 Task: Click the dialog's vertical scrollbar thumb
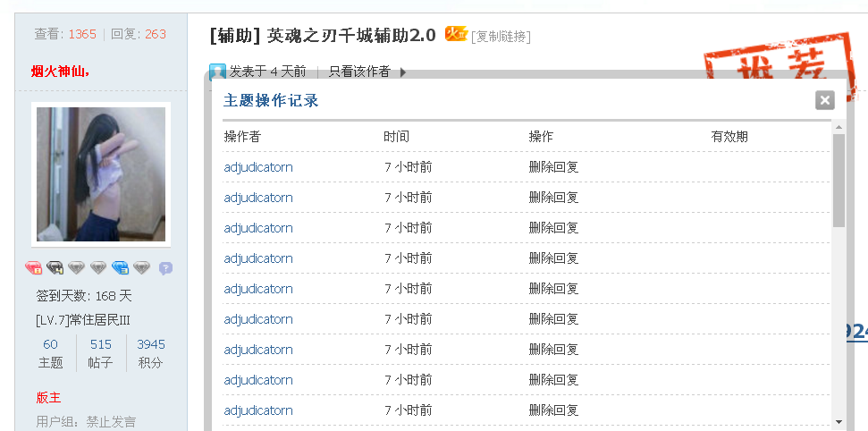pos(839,181)
